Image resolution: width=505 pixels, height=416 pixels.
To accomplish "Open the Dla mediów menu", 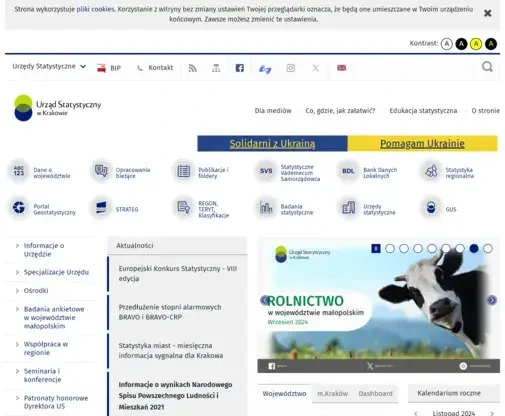I will coord(273,111).
